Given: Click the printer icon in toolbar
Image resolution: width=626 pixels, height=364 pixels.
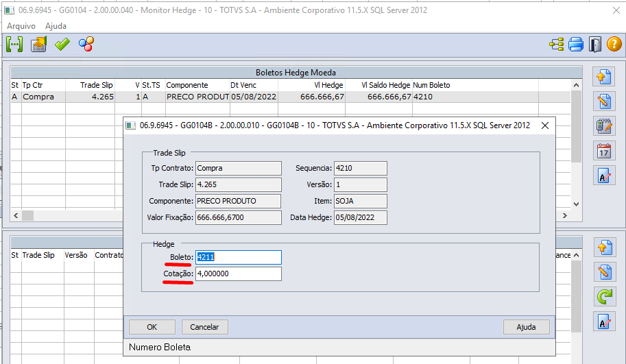Looking at the screenshot, I should [576, 45].
